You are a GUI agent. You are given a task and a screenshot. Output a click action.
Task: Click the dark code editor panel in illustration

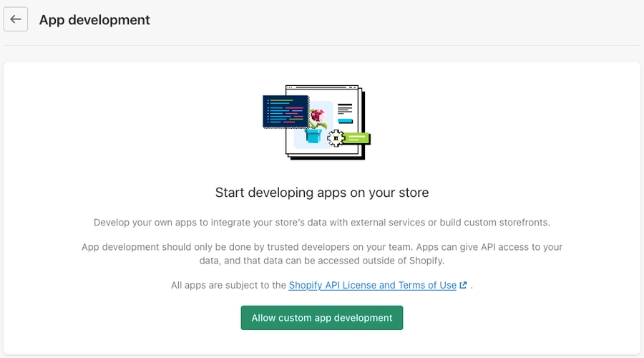285,112
